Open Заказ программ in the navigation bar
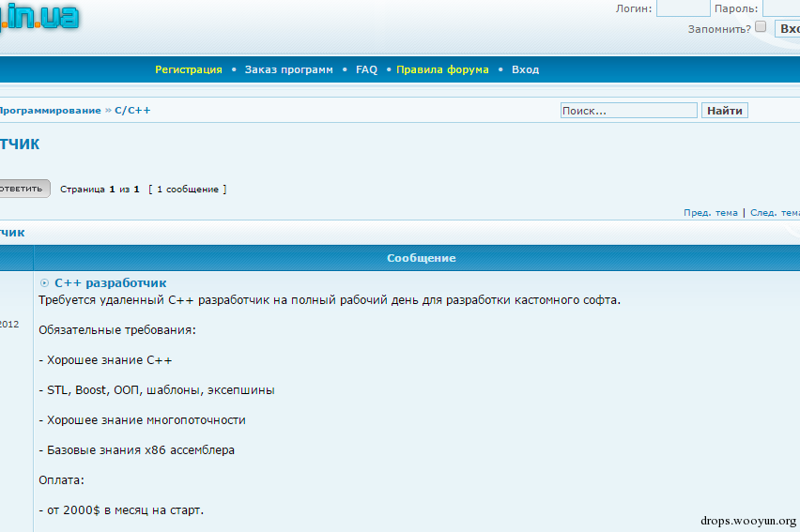Image resolution: width=800 pixels, height=532 pixels. tap(288, 69)
